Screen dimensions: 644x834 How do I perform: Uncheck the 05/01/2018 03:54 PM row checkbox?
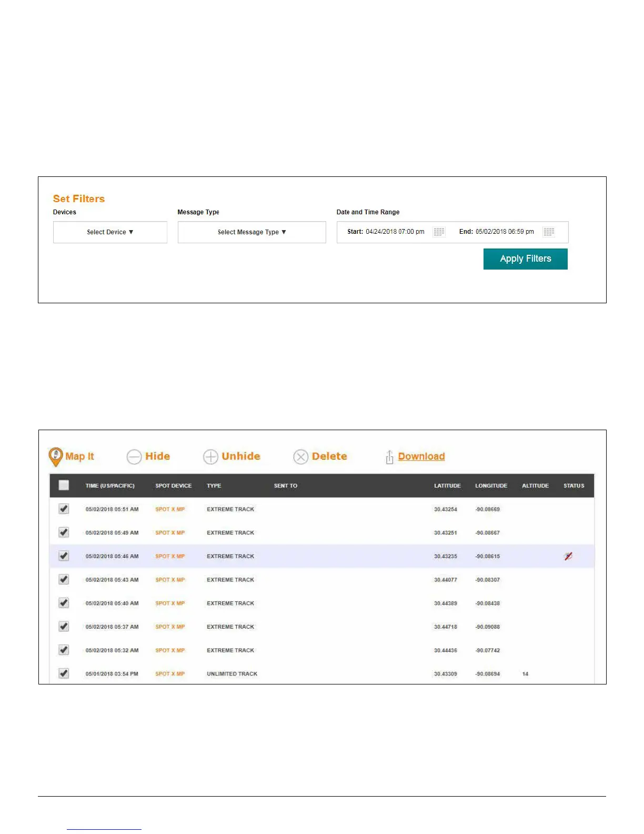click(64, 673)
